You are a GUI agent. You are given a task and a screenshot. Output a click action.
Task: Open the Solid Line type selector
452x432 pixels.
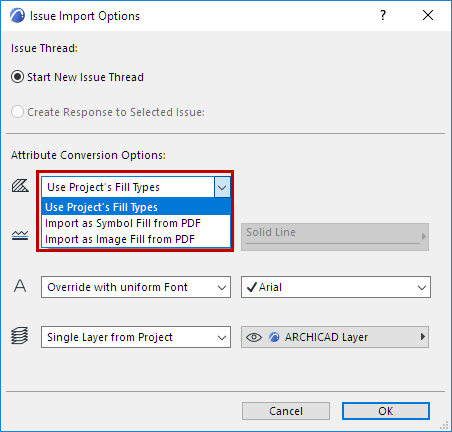[335, 237]
